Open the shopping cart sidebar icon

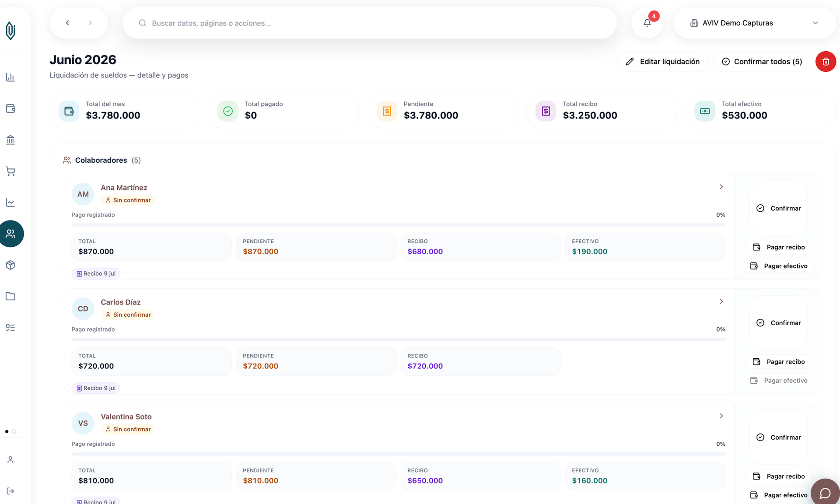pyautogui.click(x=10, y=171)
